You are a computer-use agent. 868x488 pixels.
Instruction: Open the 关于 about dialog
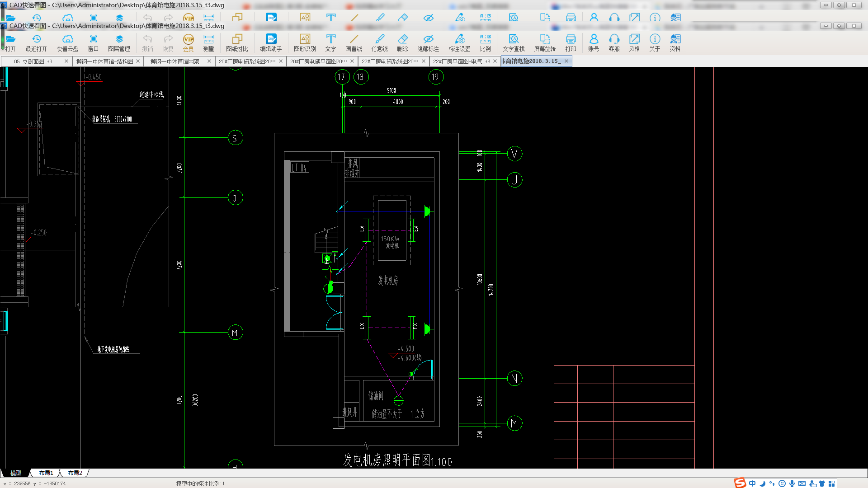tap(655, 43)
